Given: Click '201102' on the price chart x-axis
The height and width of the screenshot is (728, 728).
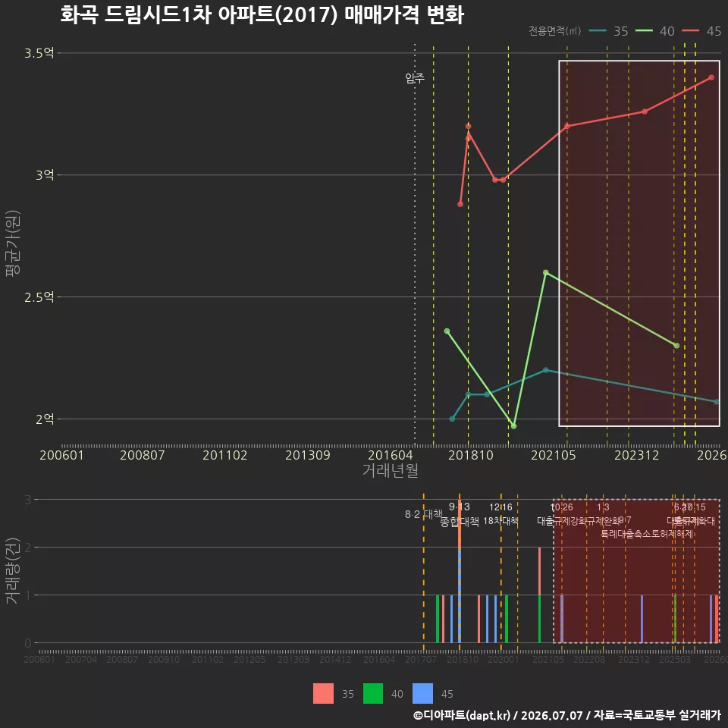Looking at the screenshot, I should tap(224, 455).
